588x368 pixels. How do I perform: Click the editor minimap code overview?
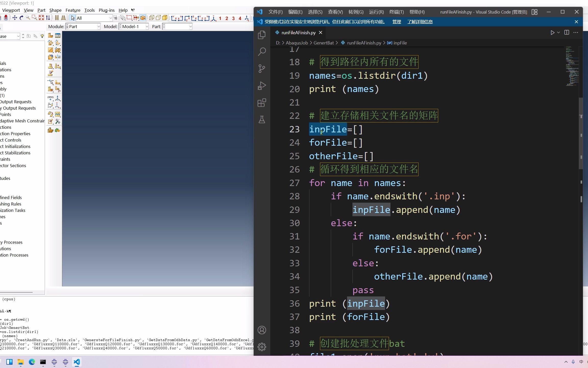click(x=572, y=66)
